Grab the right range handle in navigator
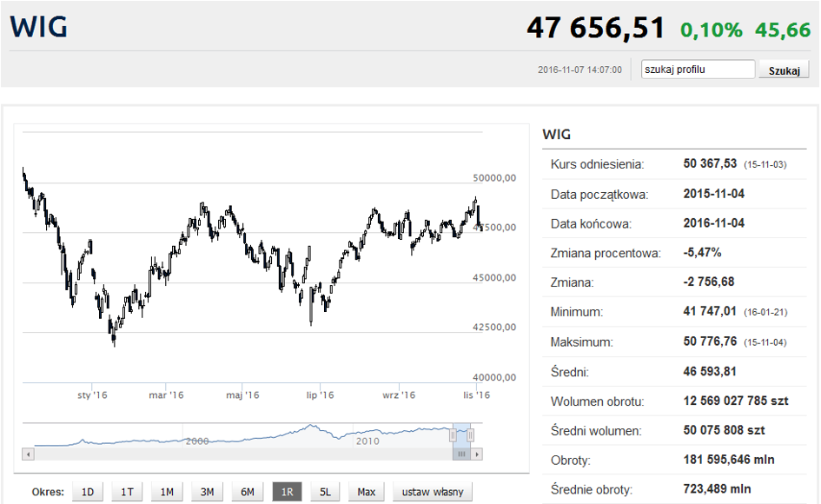Viewport: 821px width, 504px height. 471,434
